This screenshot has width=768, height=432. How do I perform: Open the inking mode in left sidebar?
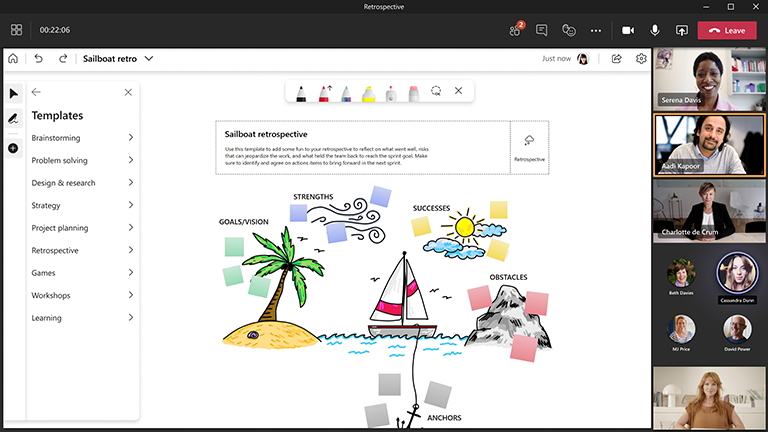click(x=13, y=119)
